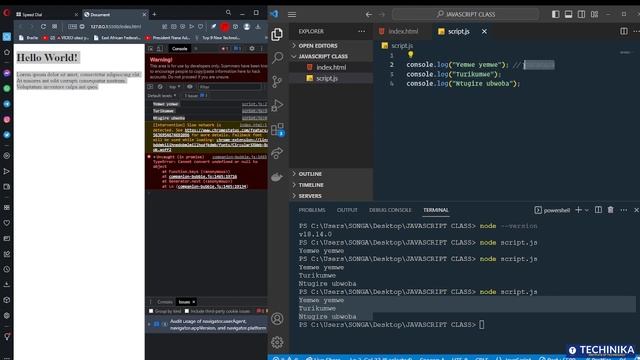Viewport: 640px width, 360px height.
Task: Expand the OUTLINE section
Action: pyautogui.click(x=310, y=174)
